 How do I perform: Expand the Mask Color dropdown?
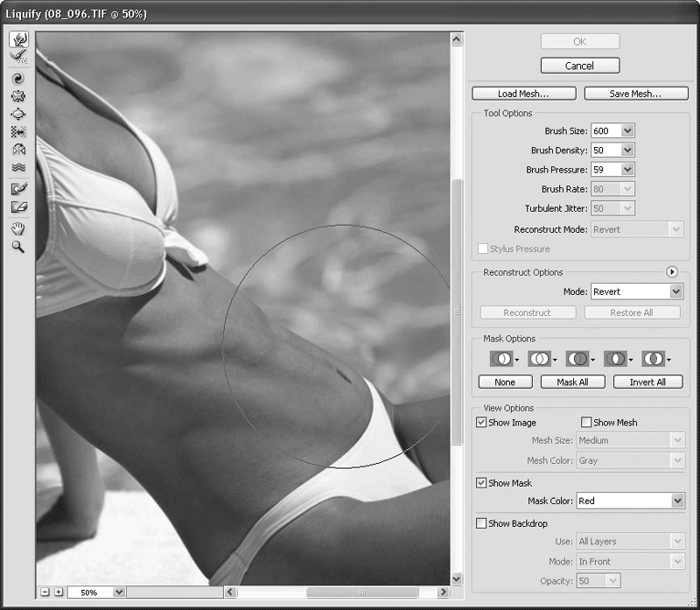[x=676, y=501]
